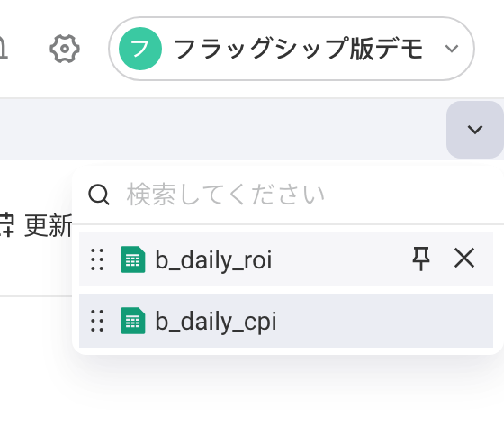Pin the b_daily_roi item

tap(421, 259)
